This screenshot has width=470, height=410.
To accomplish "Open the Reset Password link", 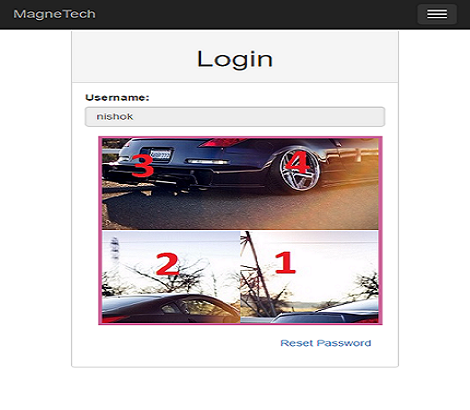I will (326, 343).
